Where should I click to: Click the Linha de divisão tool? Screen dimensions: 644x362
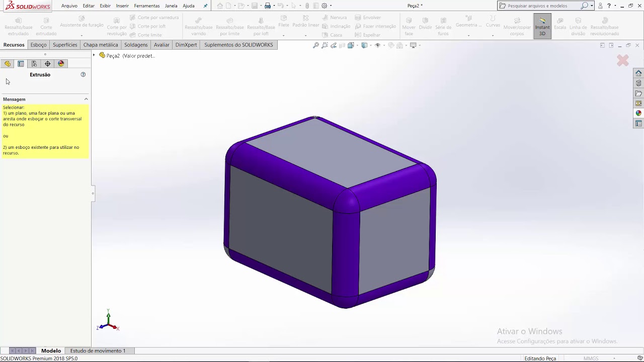click(x=578, y=27)
